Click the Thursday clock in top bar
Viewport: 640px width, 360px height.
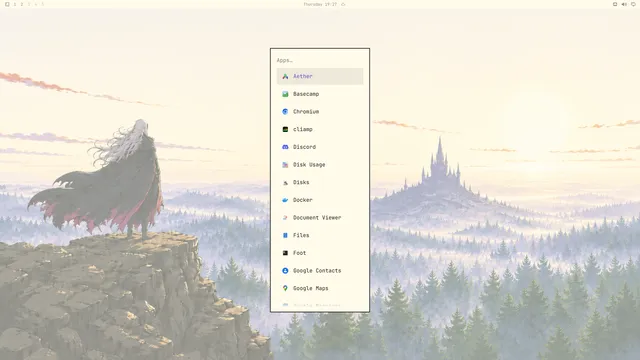(320, 4)
